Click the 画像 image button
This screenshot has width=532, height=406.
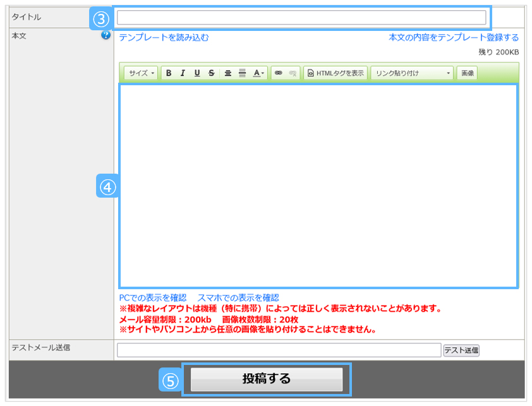pyautogui.click(x=468, y=73)
